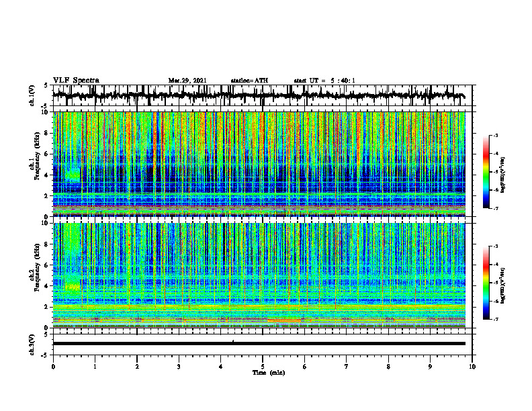Click the "start UT = 5 :40: 1" text
Viewport: 532px width, 411px height.
(324, 81)
